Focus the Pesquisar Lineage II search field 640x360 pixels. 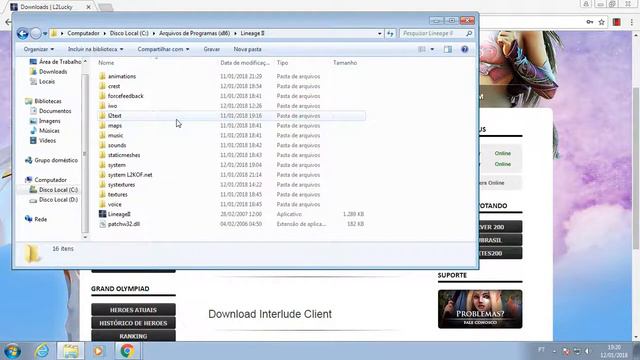point(436,33)
